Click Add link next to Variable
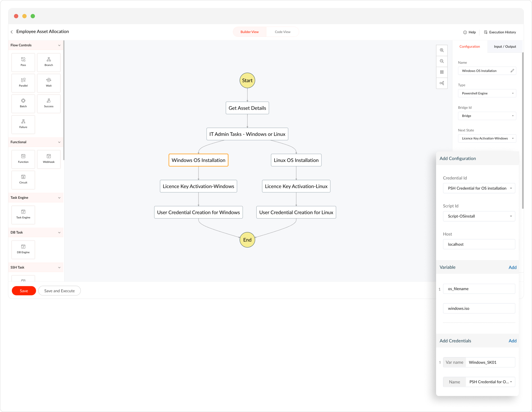Viewport: 532px width, 412px height. [512, 268]
